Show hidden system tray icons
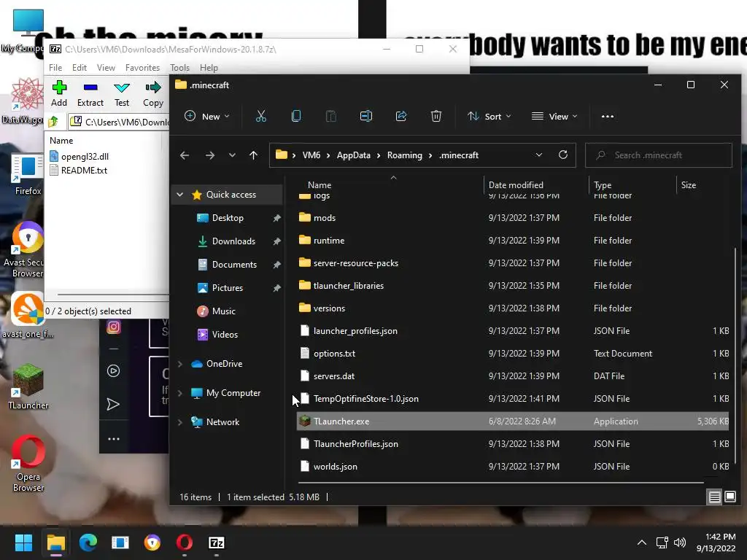 click(x=642, y=542)
